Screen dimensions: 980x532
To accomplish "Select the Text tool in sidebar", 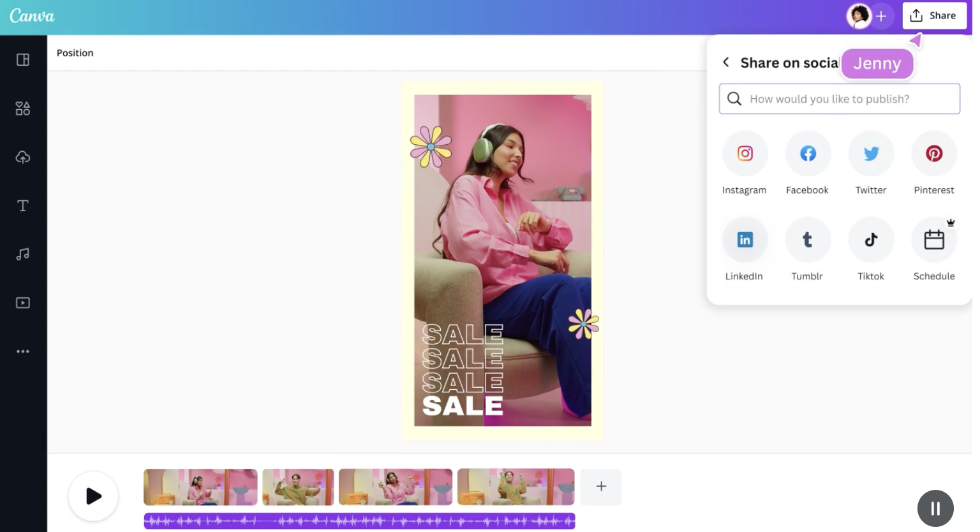I will pos(23,205).
